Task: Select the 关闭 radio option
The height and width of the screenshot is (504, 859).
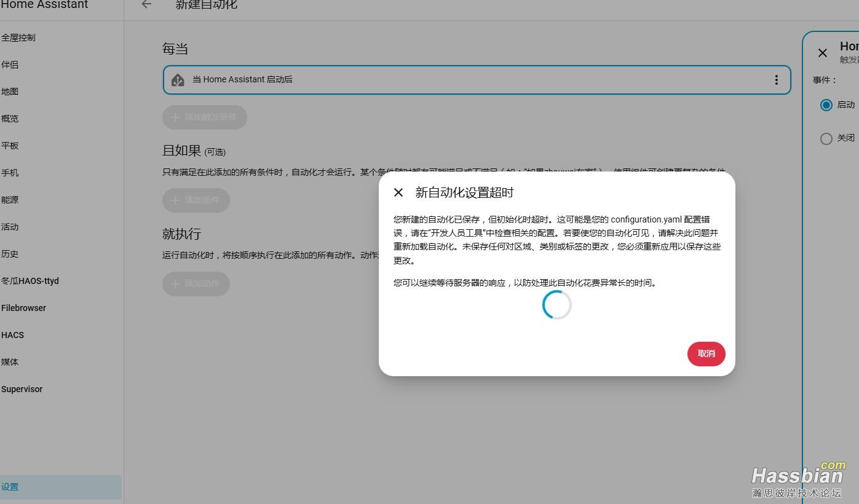Action: click(x=826, y=138)
